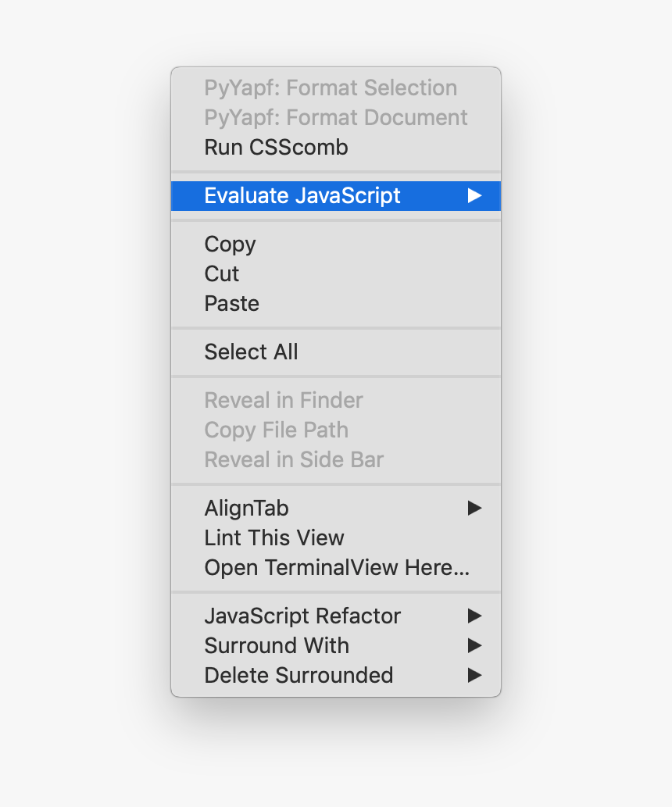This screenshot has height=807, width=672.
Task: Click the Copy menu item
Action: [336, 244]
